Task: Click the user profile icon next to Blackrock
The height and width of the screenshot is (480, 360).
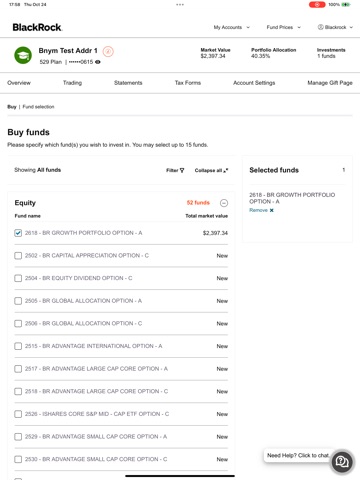Action: (x=320, y=27)
